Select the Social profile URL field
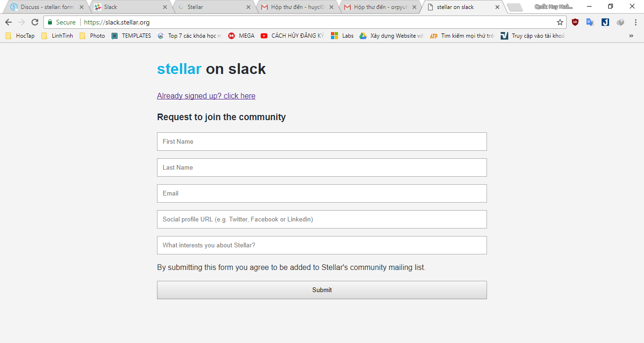 [322, 219]
